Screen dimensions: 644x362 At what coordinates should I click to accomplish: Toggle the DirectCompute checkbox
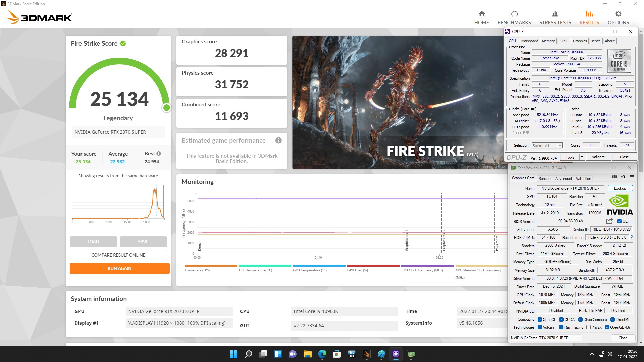[580, 320]
